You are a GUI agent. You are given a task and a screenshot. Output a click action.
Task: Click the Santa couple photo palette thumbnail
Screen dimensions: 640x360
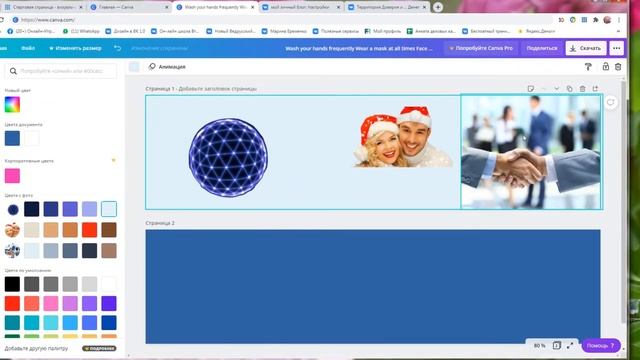[12, 230]
